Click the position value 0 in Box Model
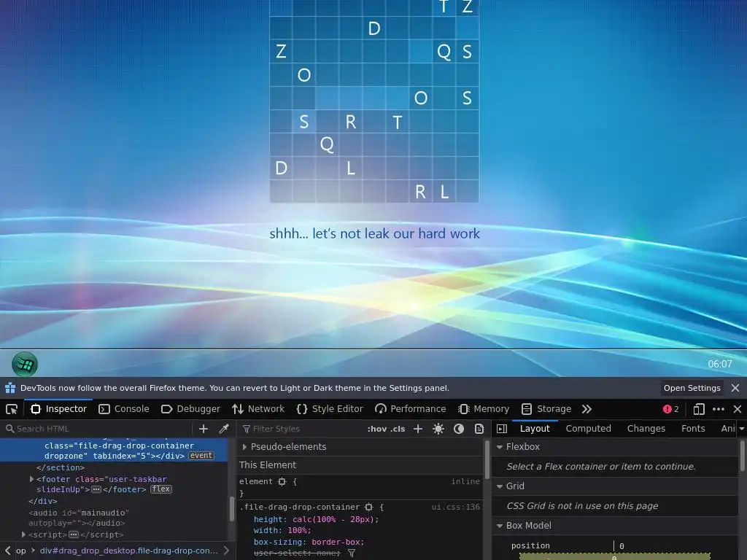Viewport: 747px width, 560px height. (622, 546)
